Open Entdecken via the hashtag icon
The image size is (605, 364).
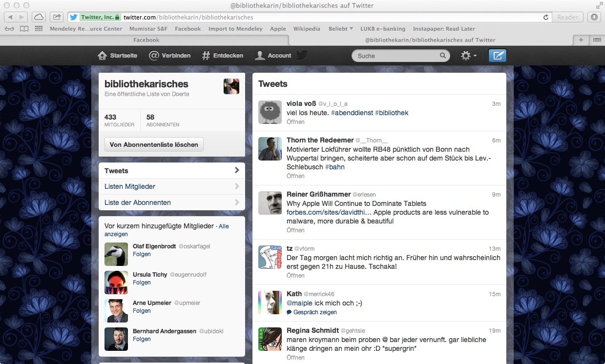[206, 56]
